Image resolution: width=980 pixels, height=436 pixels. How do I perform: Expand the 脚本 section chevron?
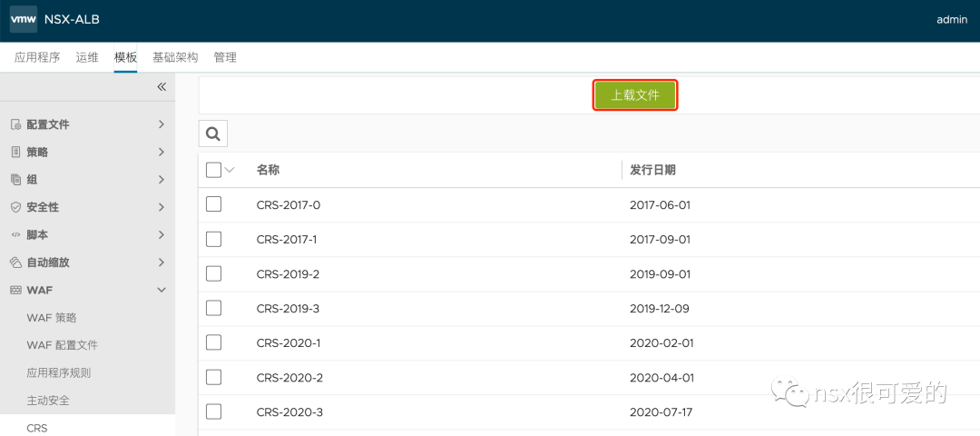point(162,235)
